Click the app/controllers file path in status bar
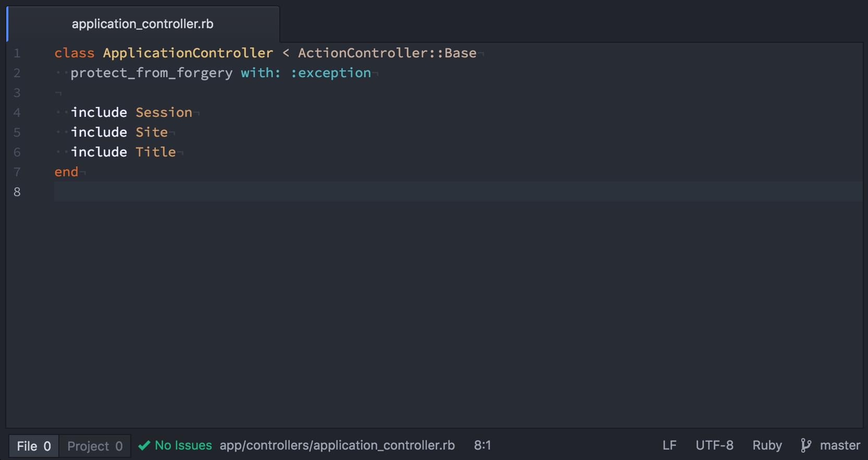 click(337, 445)
